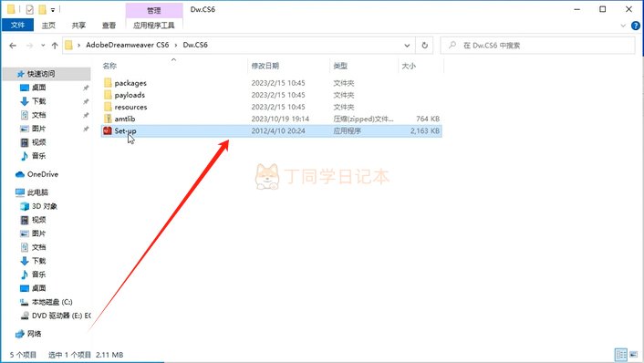Image resolution: width=644 pixels, height=363 pixels.
Task: Click the folder icon in address bar
Action: 69,46
